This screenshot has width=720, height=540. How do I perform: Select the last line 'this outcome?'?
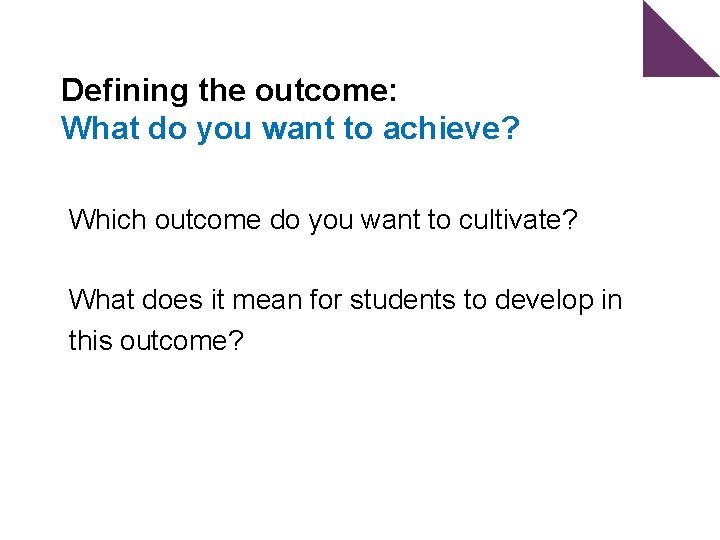156,340
